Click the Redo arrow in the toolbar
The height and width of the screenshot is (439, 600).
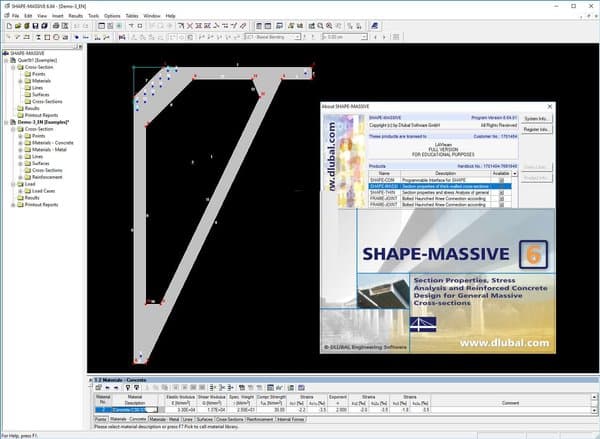click(86, 26)
